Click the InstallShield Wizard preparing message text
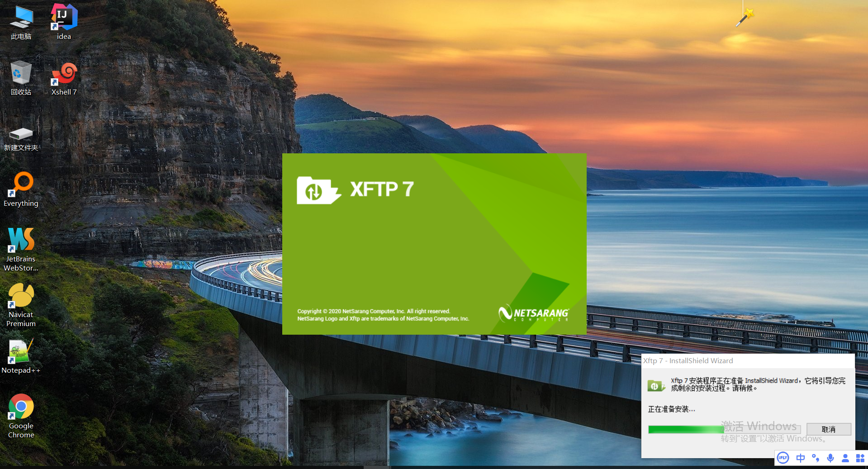Image resolution: width=868 pixels, height=469 pixels. tap(758, 384)
